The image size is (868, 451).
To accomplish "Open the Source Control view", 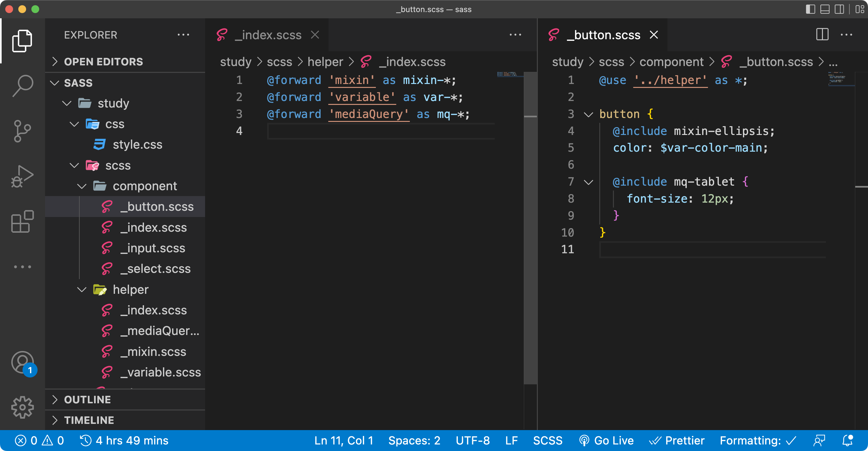I will pyautogui.click(x=22, y=131).
